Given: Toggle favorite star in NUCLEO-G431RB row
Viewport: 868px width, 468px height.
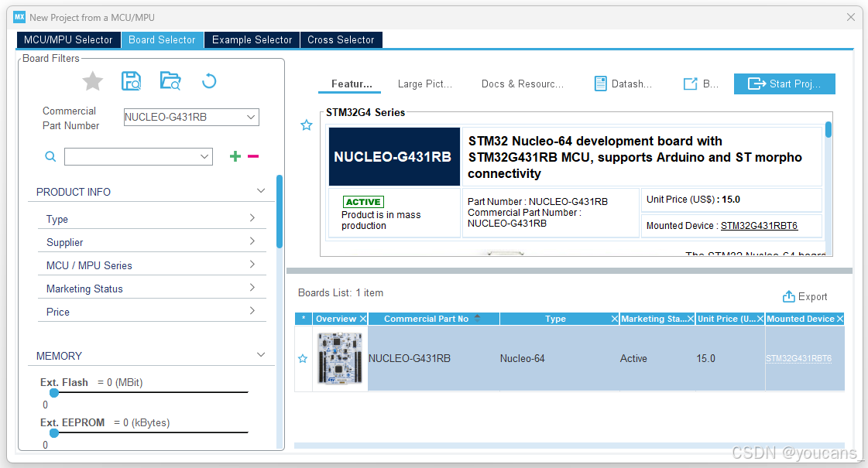Looking at the screenshot, I should click(x=303, y=358).
